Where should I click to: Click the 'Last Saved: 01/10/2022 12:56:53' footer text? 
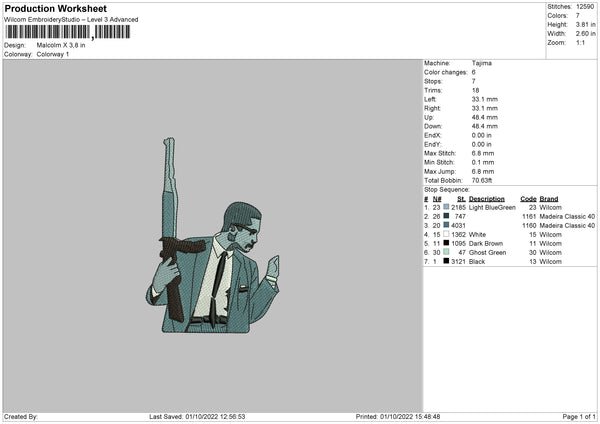[x=197, y=417]
